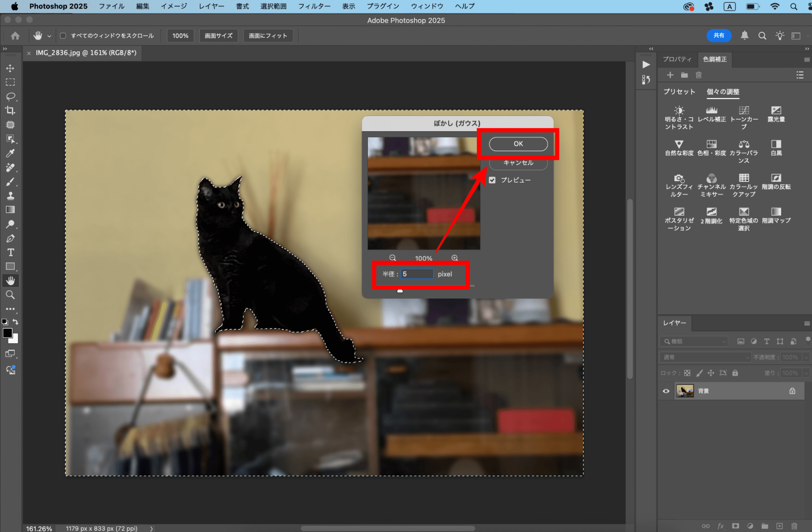The width and height of the screenshot is (812, 532).
Task: Click the blur radius slider handle
Action: coord(400,291)
